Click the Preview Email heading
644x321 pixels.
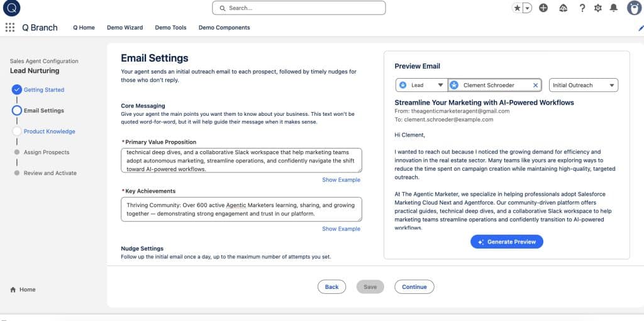[418, 66]
